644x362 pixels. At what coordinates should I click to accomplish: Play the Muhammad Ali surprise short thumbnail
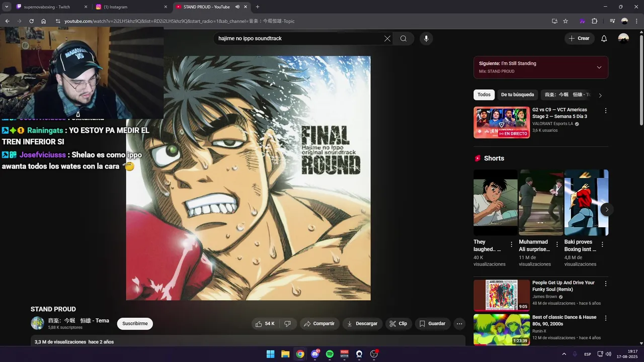click(x=541, y=203)
